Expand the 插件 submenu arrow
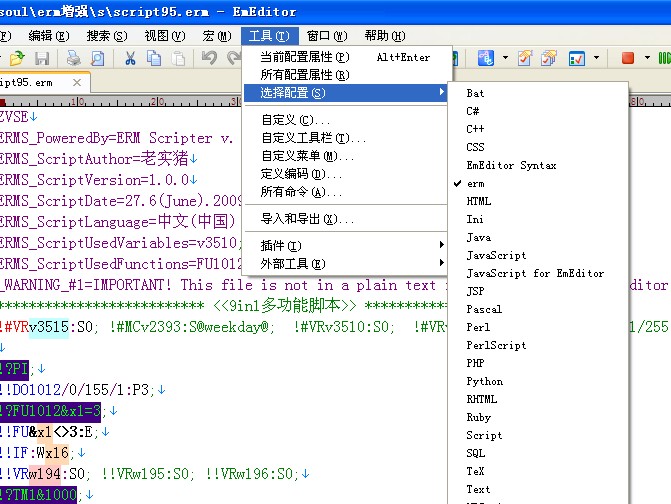The height and width of the screenshot is (504, 671). (441, 245)
